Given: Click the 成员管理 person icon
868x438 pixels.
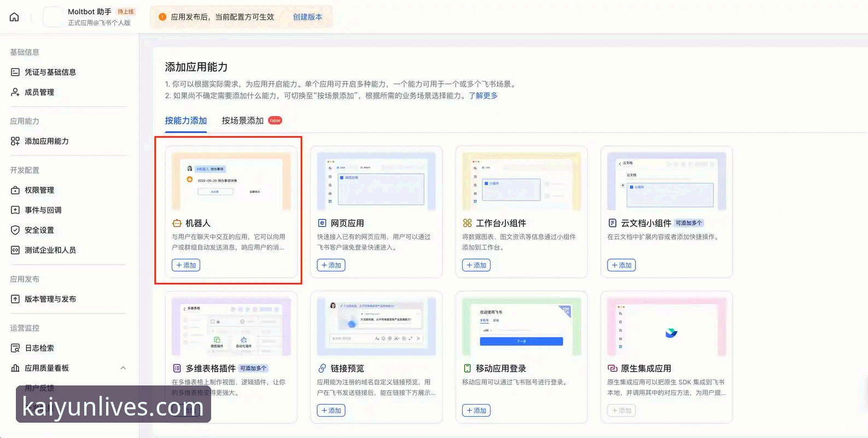Looking at the screenshot, I should 15,92.
